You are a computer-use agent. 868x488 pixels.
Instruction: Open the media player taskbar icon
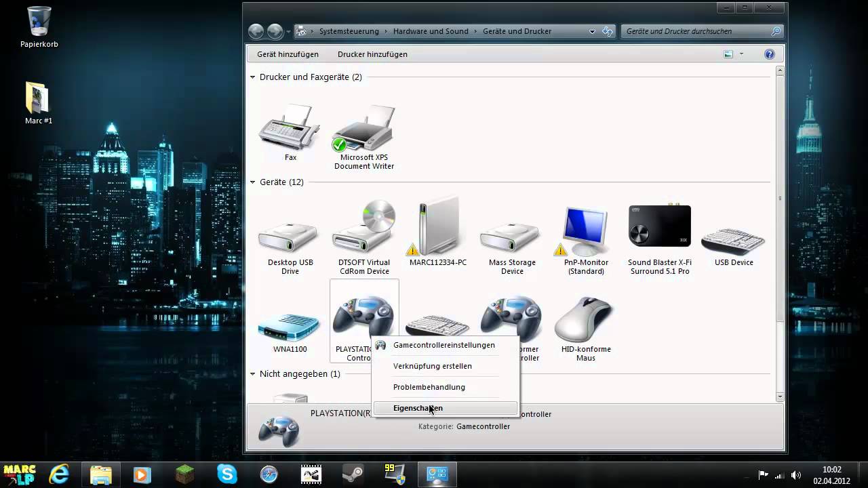click(142, 474)
